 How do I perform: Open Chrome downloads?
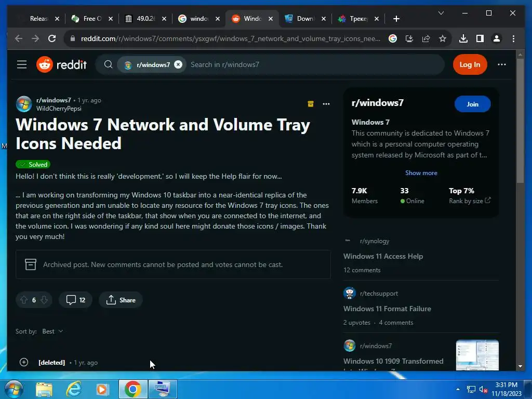click(x=463, y=38)
